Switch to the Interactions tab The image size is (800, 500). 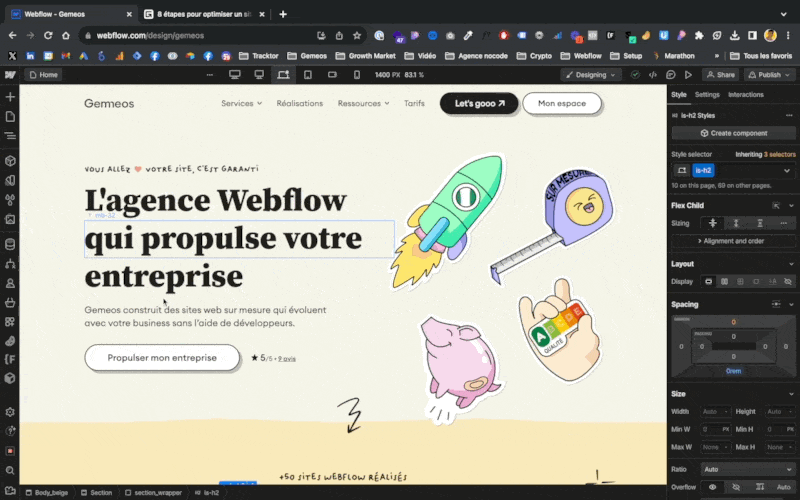coord(745,95)
